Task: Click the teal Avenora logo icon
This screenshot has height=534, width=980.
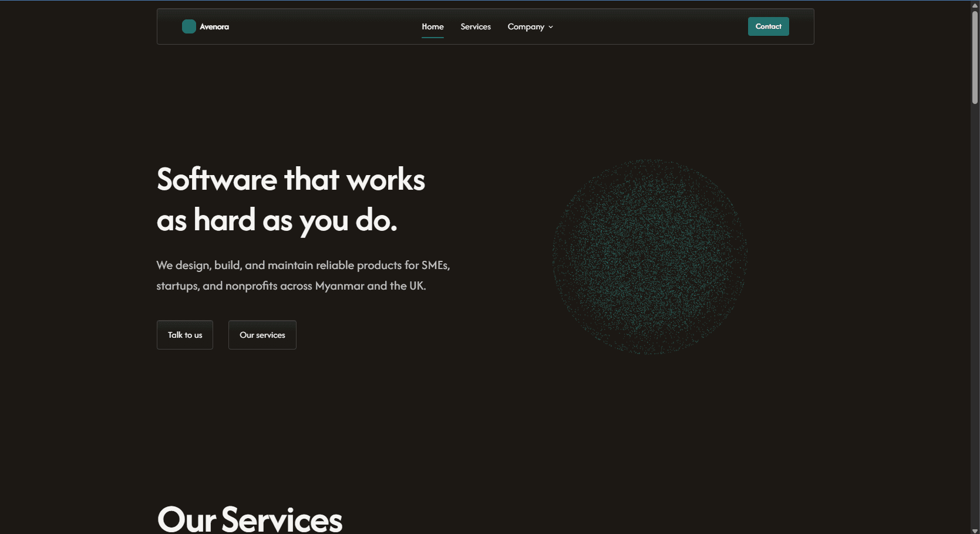Action: 188,26
